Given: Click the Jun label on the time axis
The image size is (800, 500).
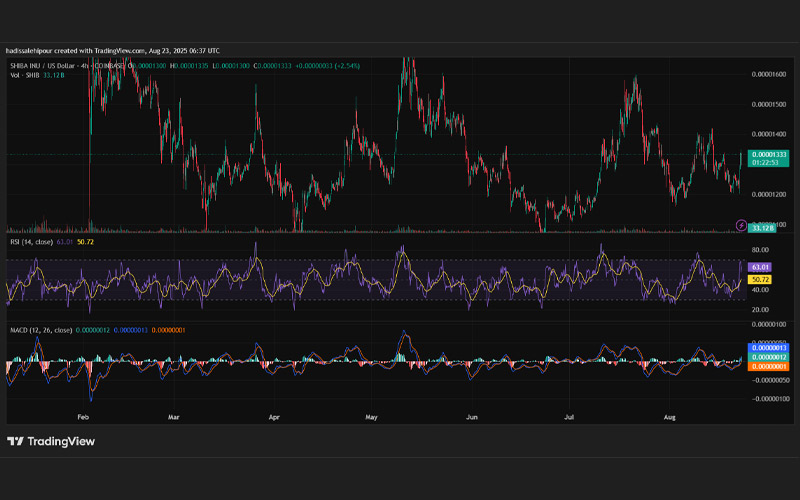Looking at the screenshot, I should pyautogui.click(x=472, y=417).
